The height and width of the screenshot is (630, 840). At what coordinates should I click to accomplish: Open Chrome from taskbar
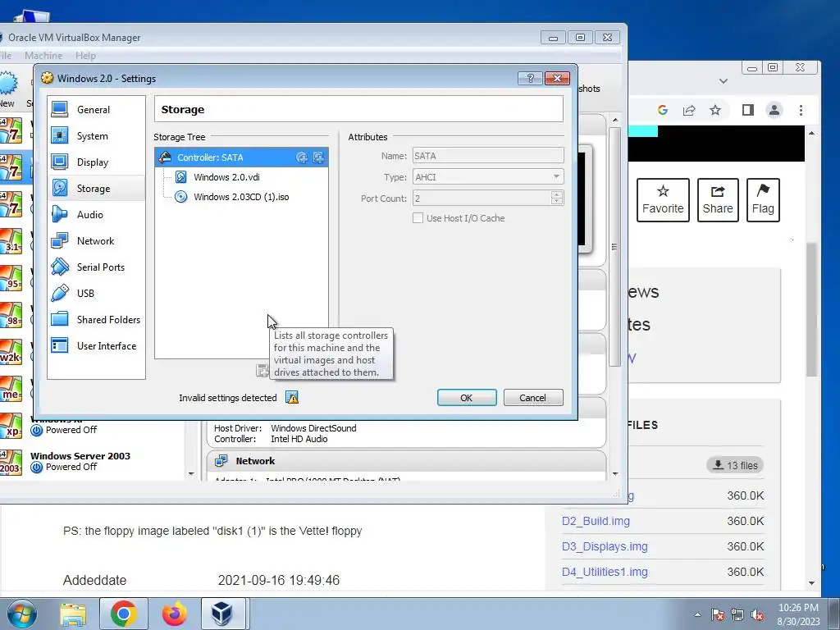[x=123, y=614]
